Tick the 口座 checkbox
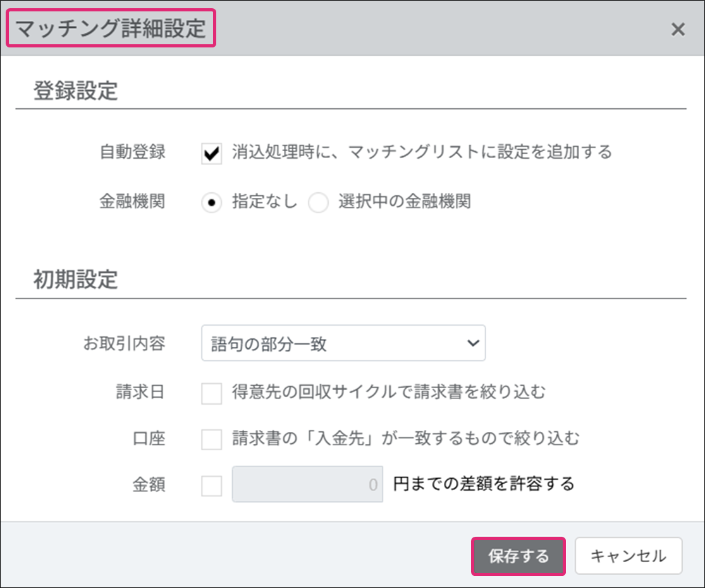 pos(212,438)
